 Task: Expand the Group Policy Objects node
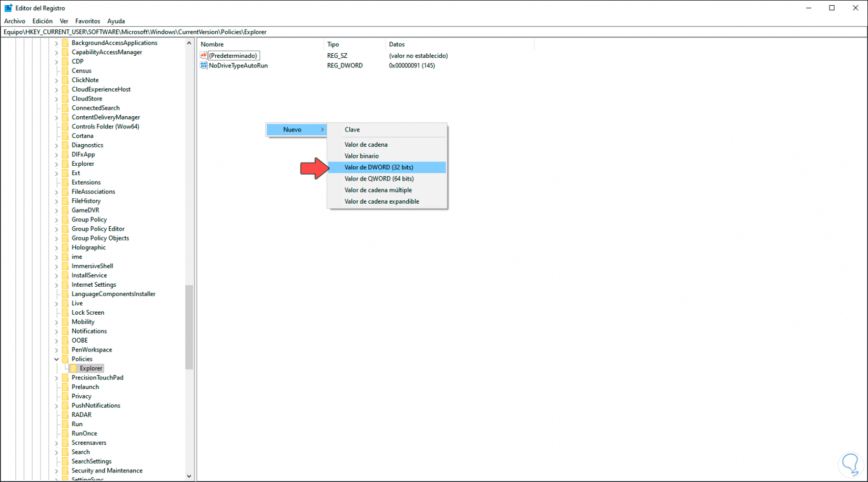pyautogui.click(x=57, y=238)
